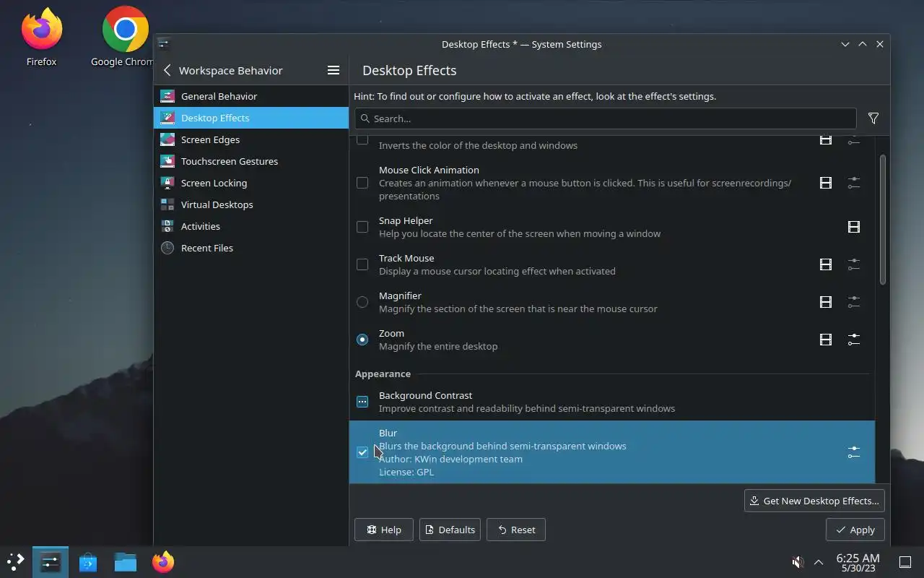Apply the desktop effects changes
924x578 pixels.
(855, 530)
